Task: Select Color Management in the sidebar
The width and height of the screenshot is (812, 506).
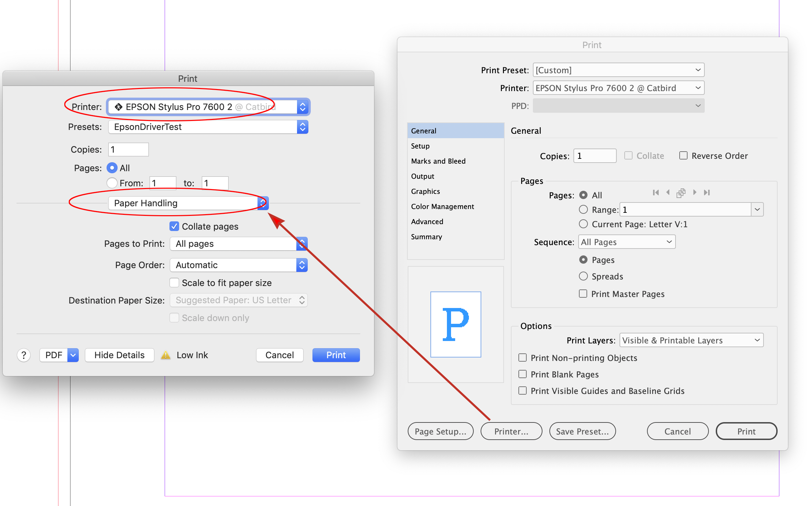Action: [x=442, y=206]
